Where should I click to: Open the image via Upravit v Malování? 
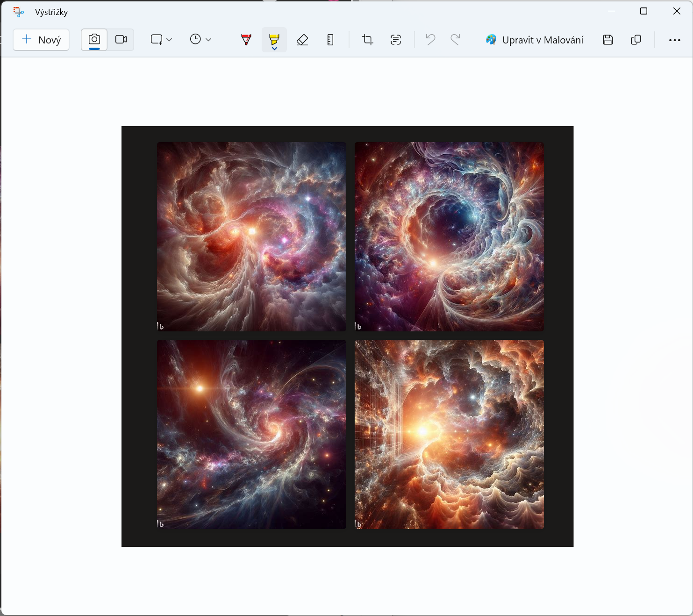point(534,40)
